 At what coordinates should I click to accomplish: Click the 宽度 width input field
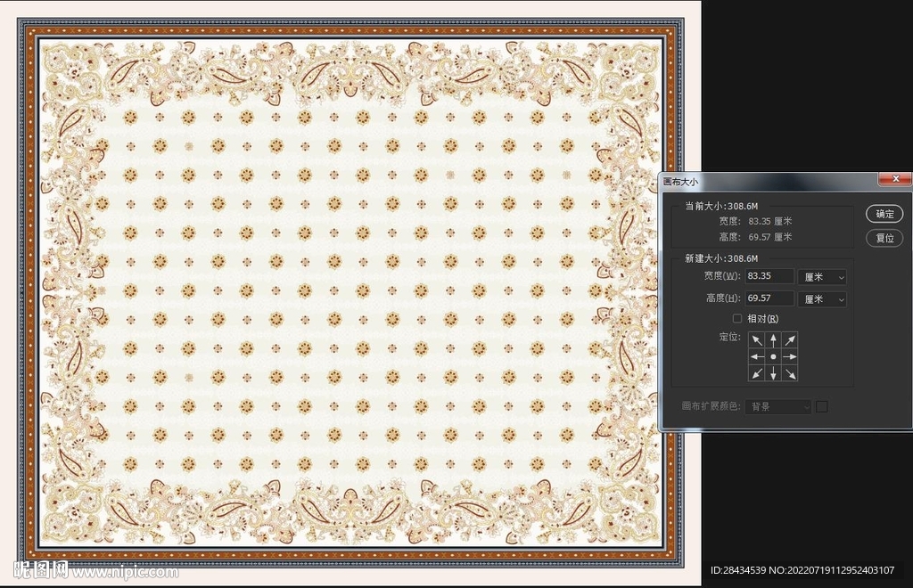pos(769,276)
